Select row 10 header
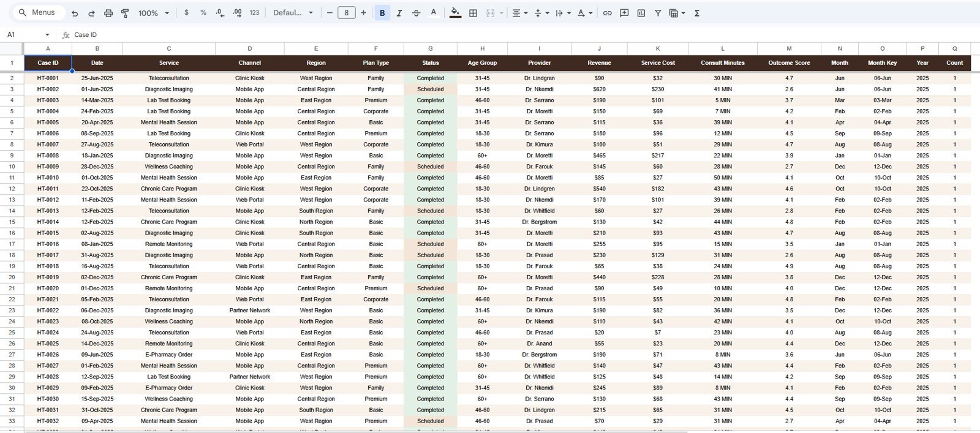 (12, 167)
